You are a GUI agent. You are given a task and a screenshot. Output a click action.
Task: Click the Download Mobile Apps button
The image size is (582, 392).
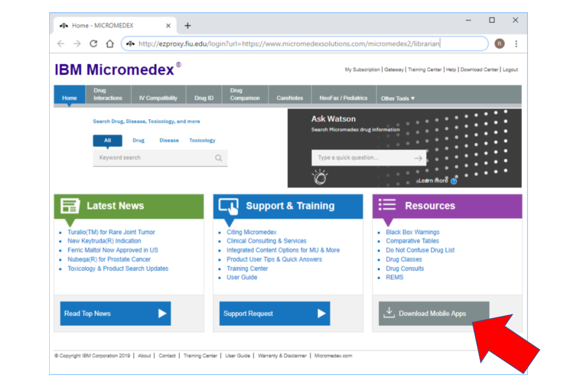pyautogui.click(x=434, y=314)
